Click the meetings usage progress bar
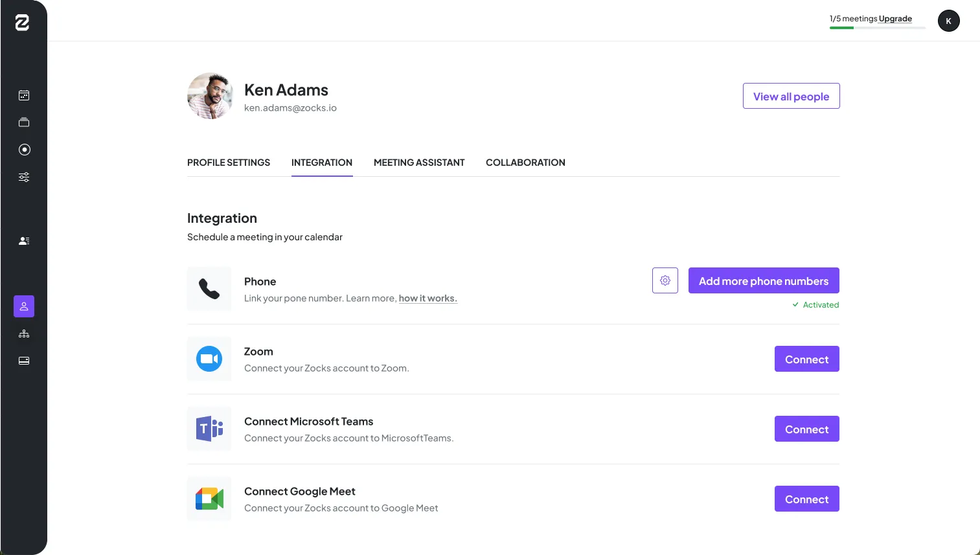The image size is (980, 555). tap(878, 28)
